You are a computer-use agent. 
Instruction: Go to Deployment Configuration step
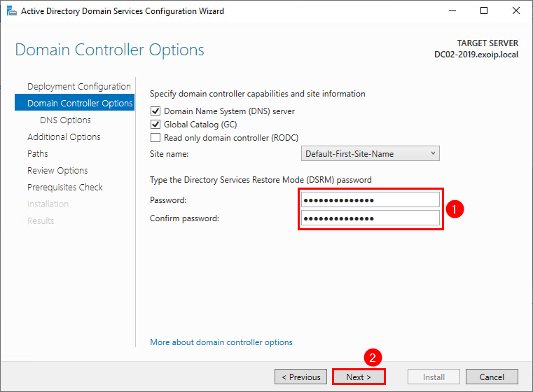click(x=79, y=86)
